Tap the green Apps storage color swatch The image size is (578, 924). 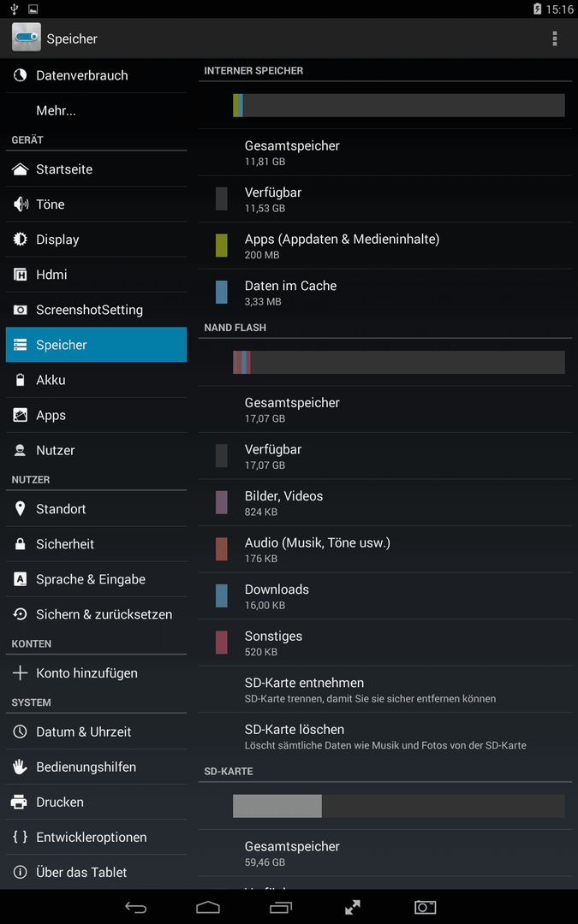pyautogui.click(x=222, y=246)
